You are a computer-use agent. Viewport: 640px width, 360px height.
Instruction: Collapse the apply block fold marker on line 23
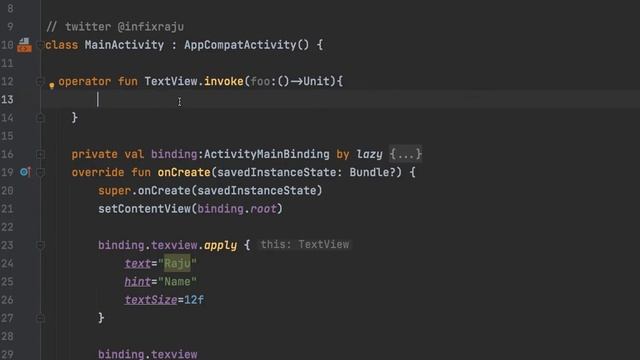tap(40, 245)
